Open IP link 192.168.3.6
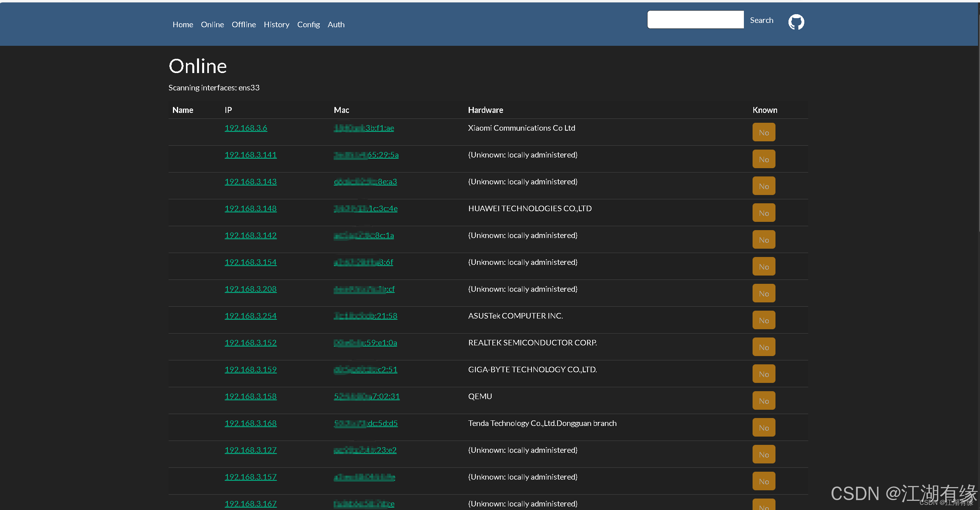Image resolution: width=980 pixels, height=510 pixels. (246, 128)
